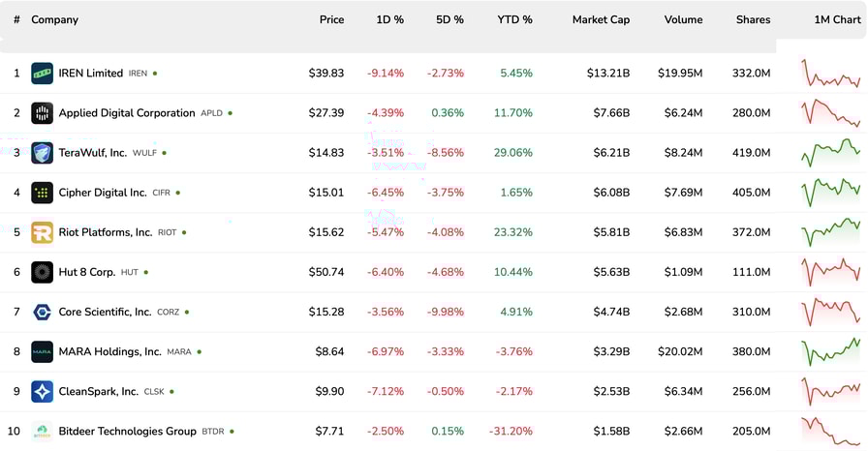Open the TeraWulf, Inc. company page

click(93, 153)
